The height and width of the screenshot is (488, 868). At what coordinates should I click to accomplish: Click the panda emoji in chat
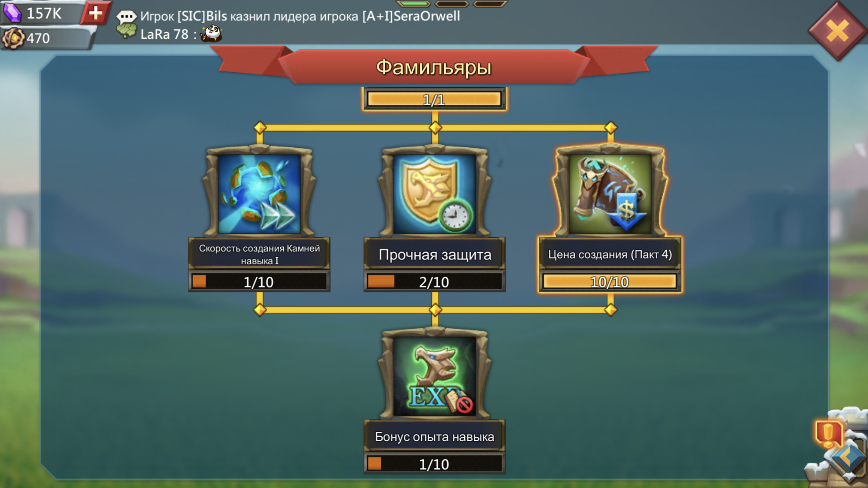(x=211, y=34)
